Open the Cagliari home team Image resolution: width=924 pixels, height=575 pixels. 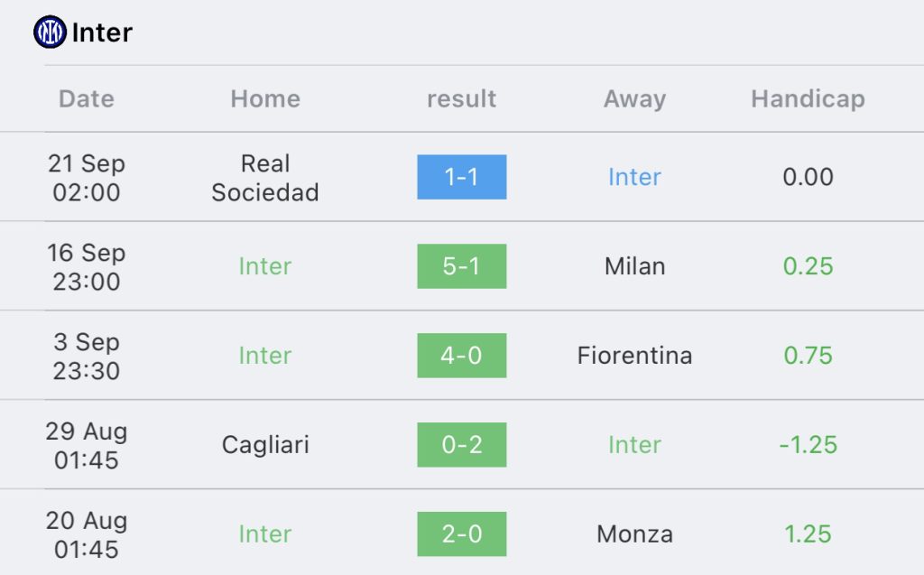[x=265, y=445]
